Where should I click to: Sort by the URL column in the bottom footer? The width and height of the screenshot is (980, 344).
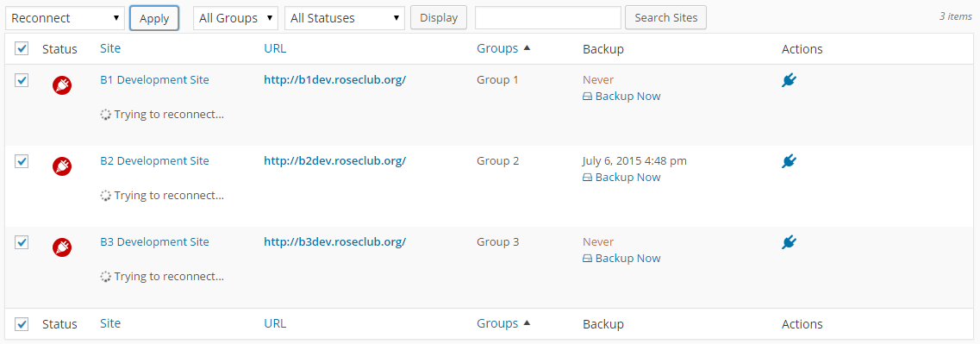(x=275, y=323)
